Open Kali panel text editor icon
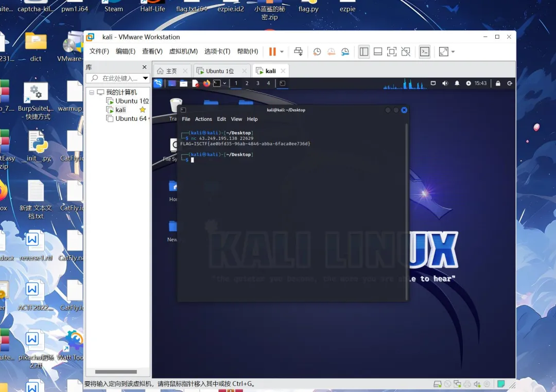The image size is (556, 392). [x=196, y=83]
